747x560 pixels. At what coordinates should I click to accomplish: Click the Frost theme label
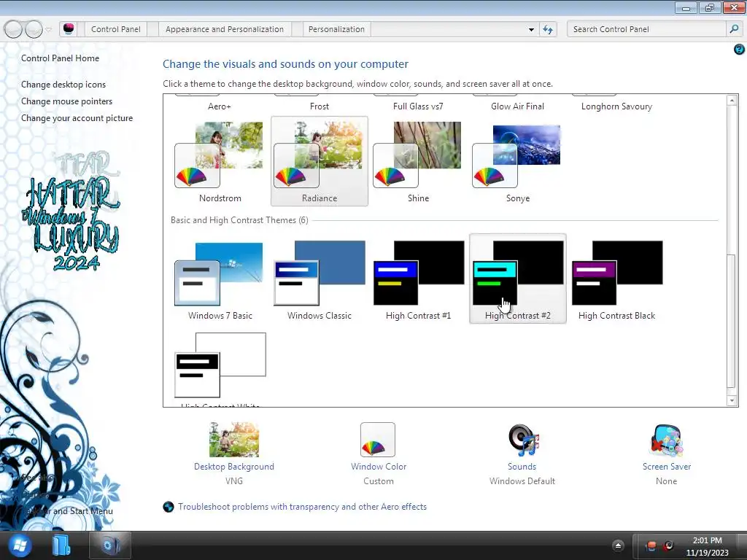click(x=320, y=106)
